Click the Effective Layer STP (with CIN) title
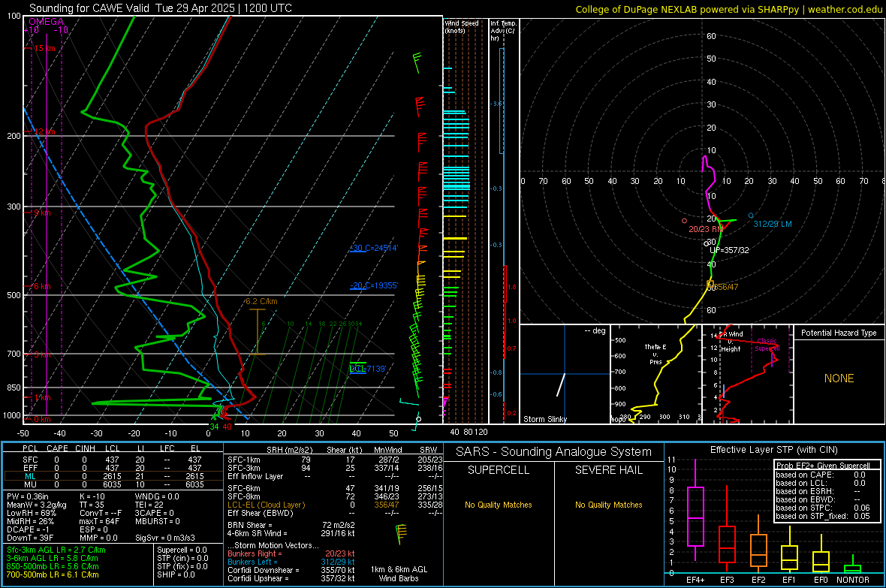 [773, 450]
